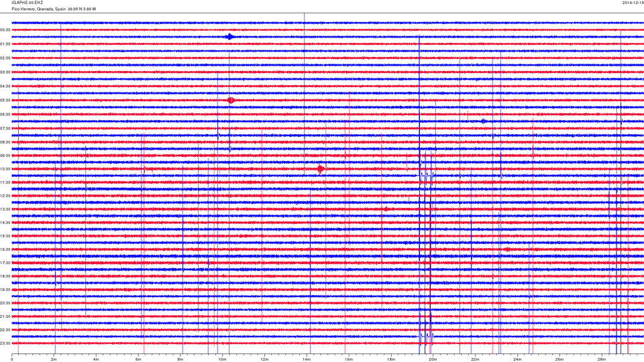644x362 pixels.
Task: Click the 26m tick label on the minute axis
Action: click(559, 359)
